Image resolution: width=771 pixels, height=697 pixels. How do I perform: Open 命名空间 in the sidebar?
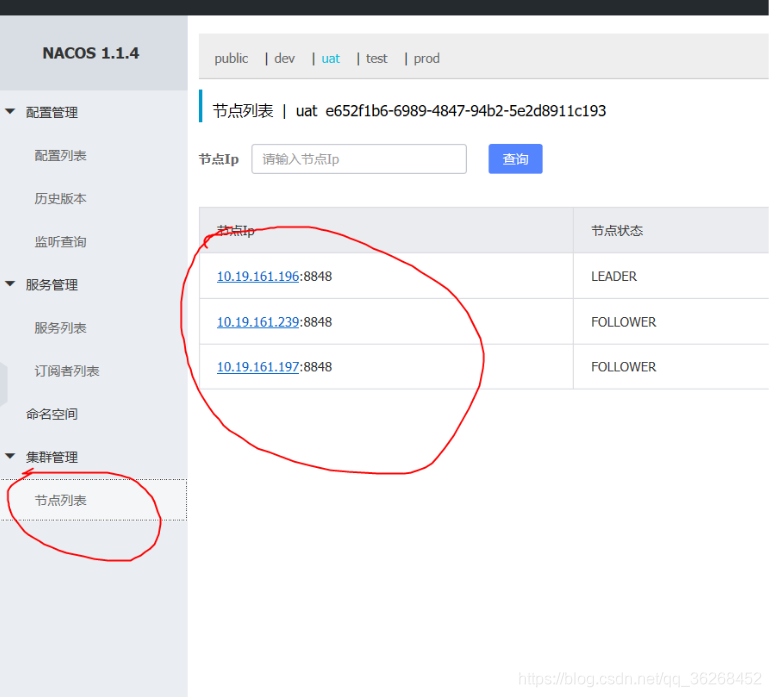pos(52,414)
